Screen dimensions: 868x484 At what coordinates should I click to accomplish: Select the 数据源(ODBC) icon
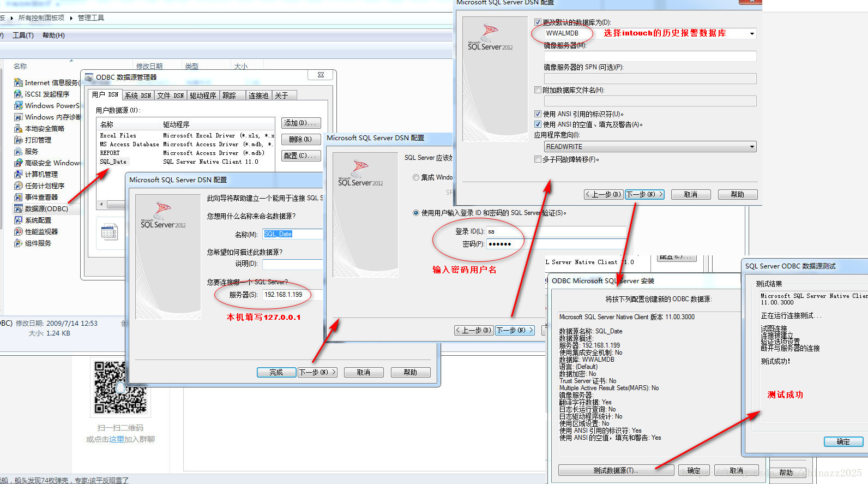[x=19, y=209]
